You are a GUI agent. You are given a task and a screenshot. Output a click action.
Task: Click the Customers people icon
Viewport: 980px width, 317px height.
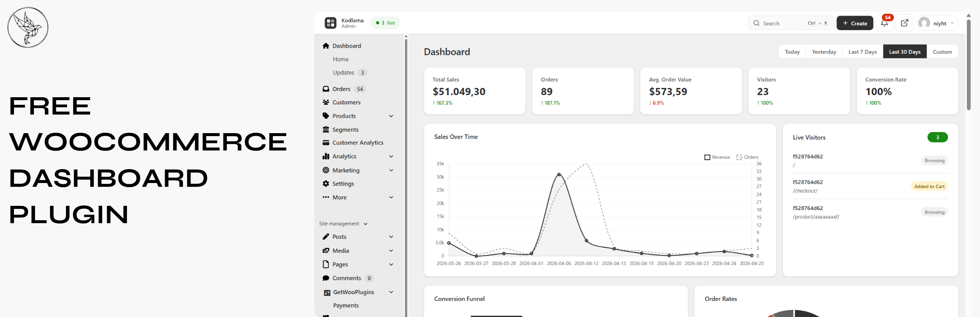[326, 102]
